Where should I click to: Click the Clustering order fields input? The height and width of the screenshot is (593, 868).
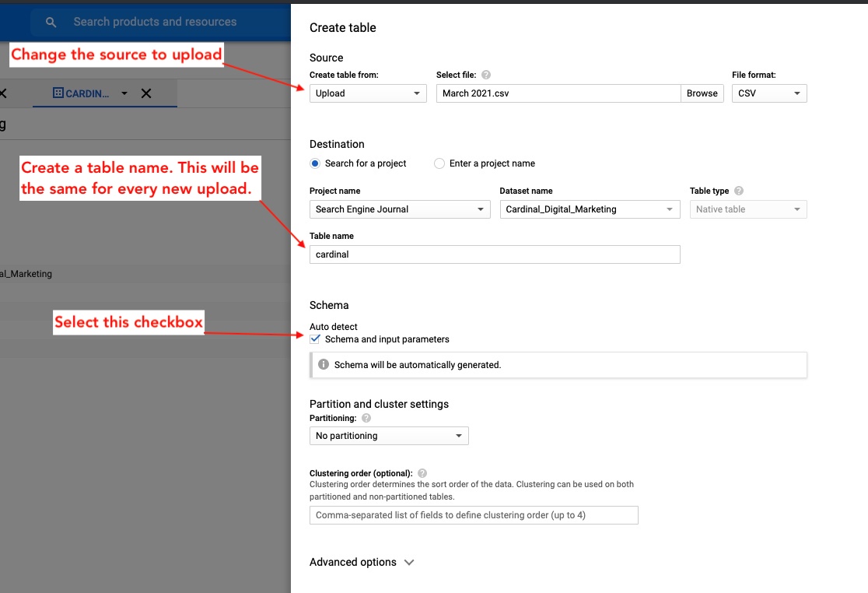click(x=474, y=515)
